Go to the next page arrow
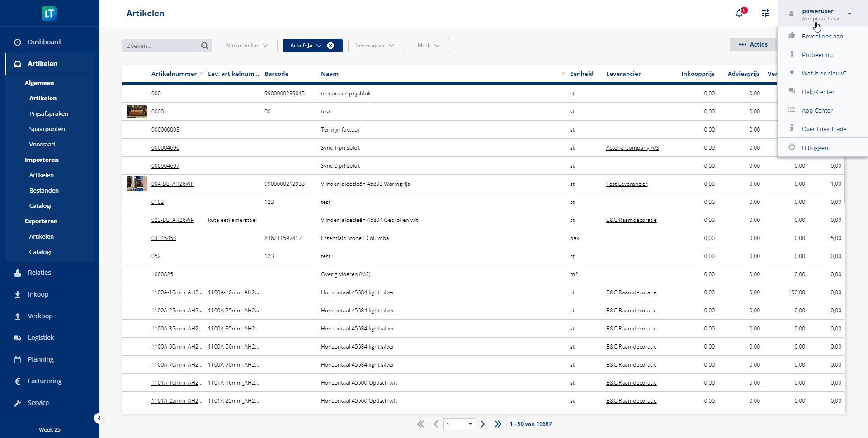The image size is (868, 438). coord(483,424)
